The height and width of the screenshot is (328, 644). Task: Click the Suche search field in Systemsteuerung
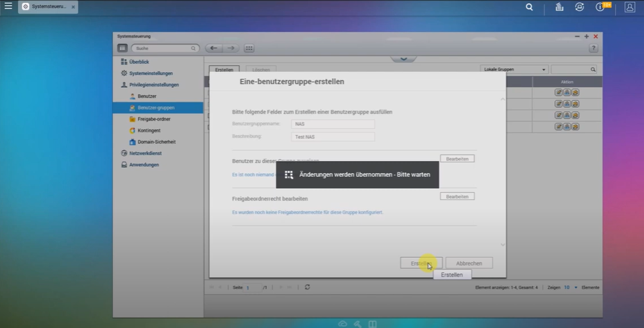(x=165, y=49)
